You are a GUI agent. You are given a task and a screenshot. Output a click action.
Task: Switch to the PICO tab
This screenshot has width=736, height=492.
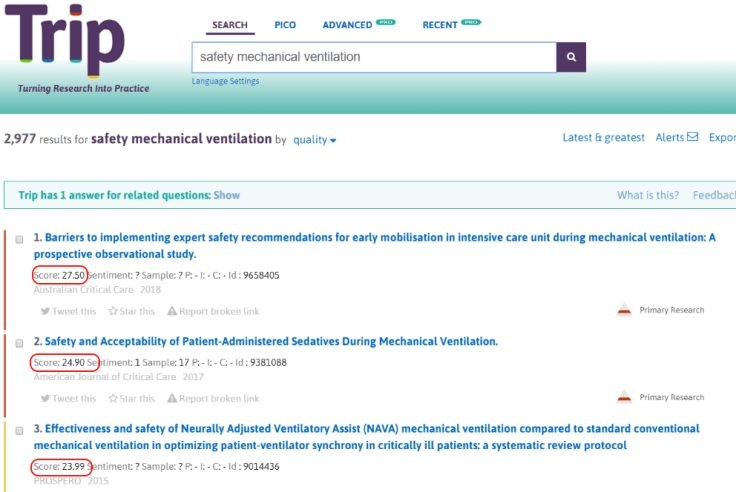285,25
